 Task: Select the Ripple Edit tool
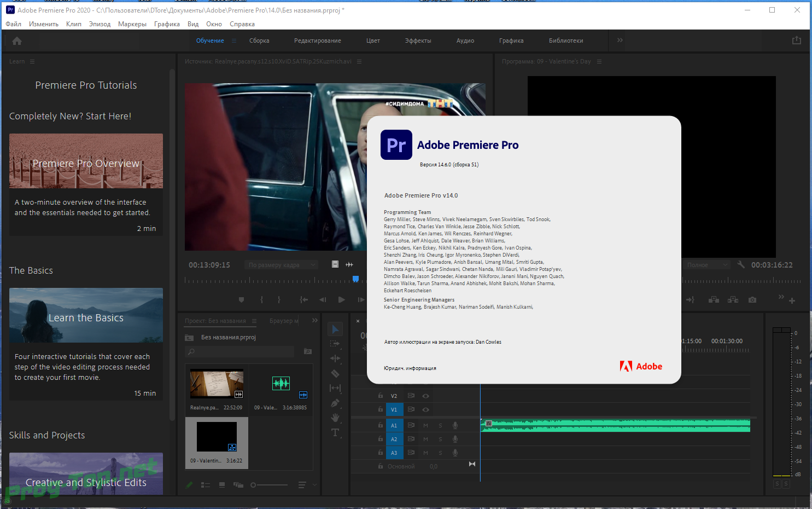click(x=335, y=358)
